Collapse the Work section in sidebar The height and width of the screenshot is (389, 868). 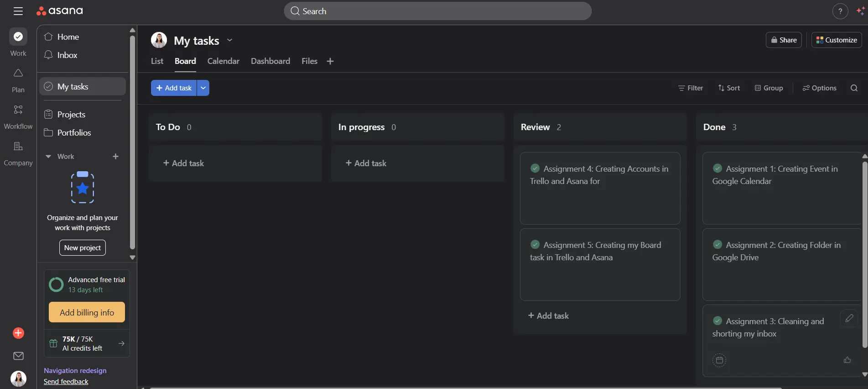(x=48, y=157)
